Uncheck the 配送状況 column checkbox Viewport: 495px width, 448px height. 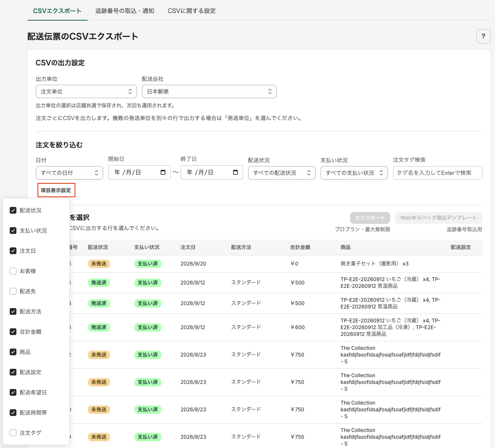(x=13, y=210)
